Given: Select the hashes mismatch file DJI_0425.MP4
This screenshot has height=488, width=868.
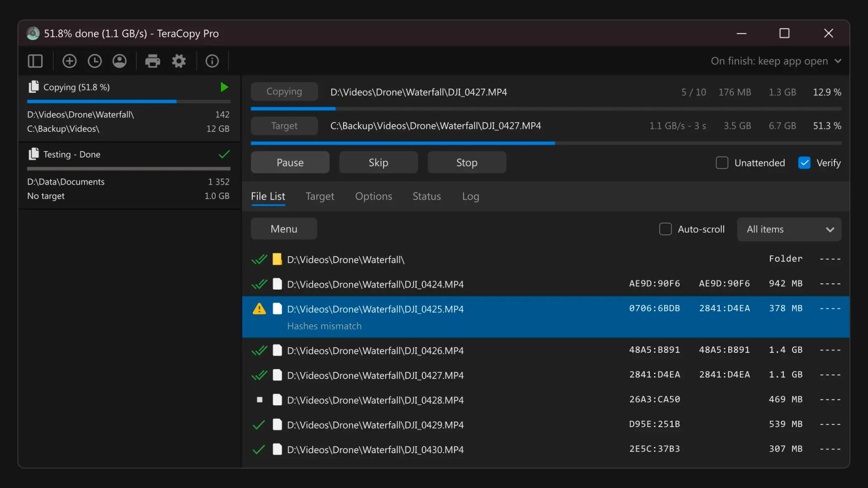Looking at the screenshot, I should [x=374, y=309].
